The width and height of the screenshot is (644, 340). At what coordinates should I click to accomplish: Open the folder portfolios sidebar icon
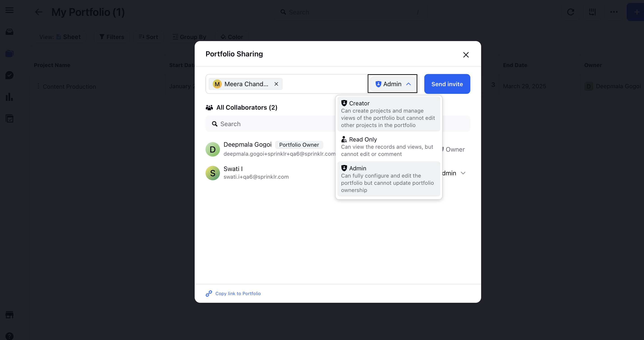9,53
